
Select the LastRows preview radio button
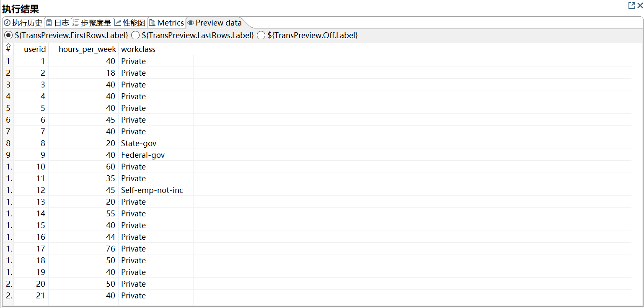point(135,36)
